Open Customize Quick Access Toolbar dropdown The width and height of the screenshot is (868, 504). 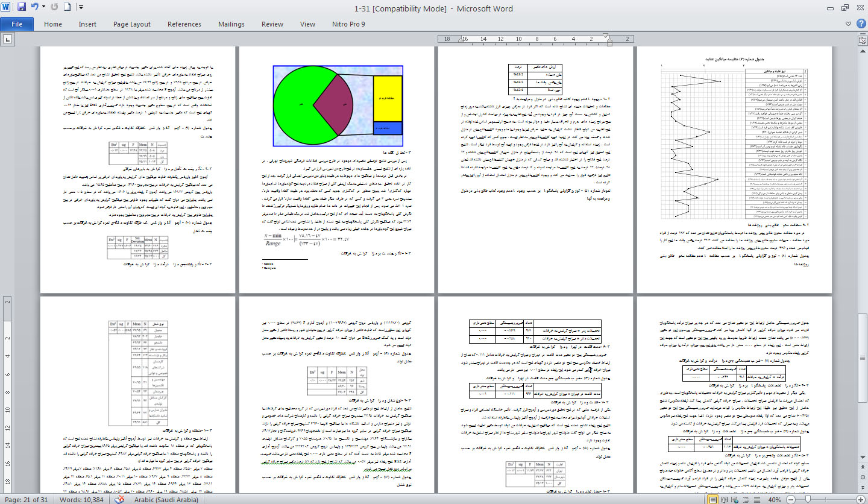(81, 8)
